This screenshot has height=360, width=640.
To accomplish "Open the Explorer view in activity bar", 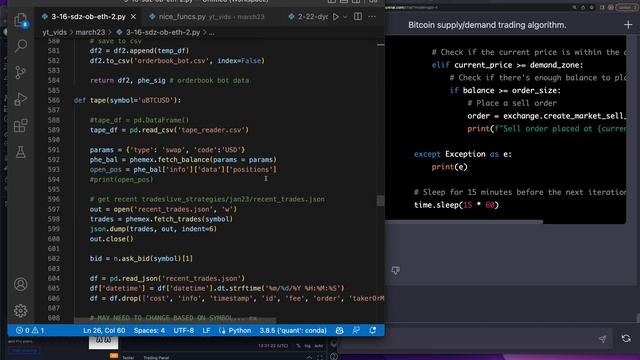I will pyautogui.click(x=20, y=20).
